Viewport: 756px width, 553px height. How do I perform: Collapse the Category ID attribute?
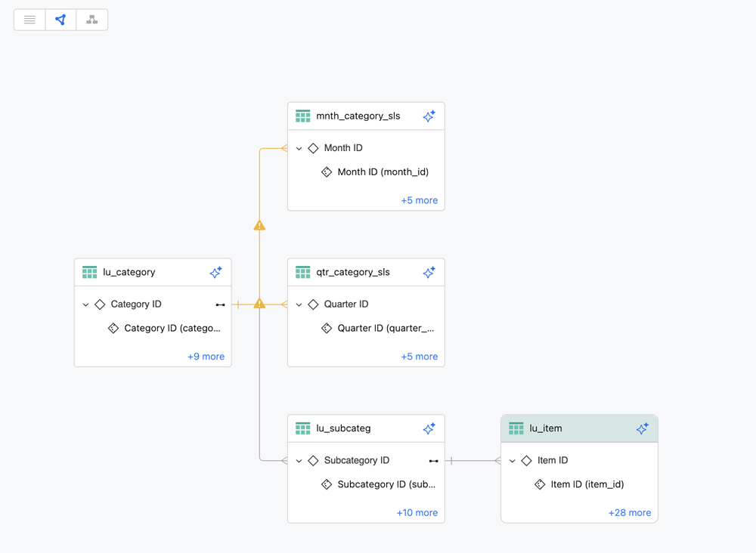pos(86,304)
